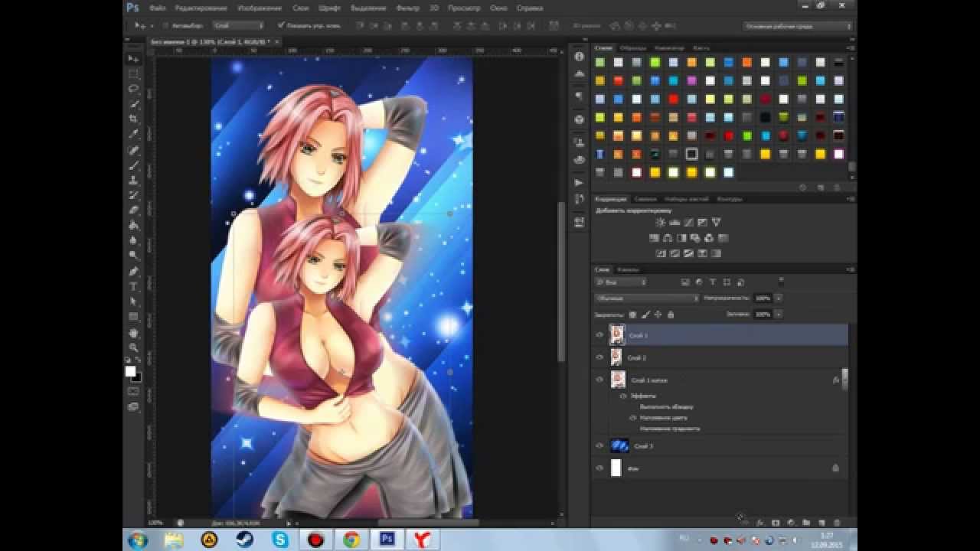Switch to the Образцы tab

tap(632, 47)
